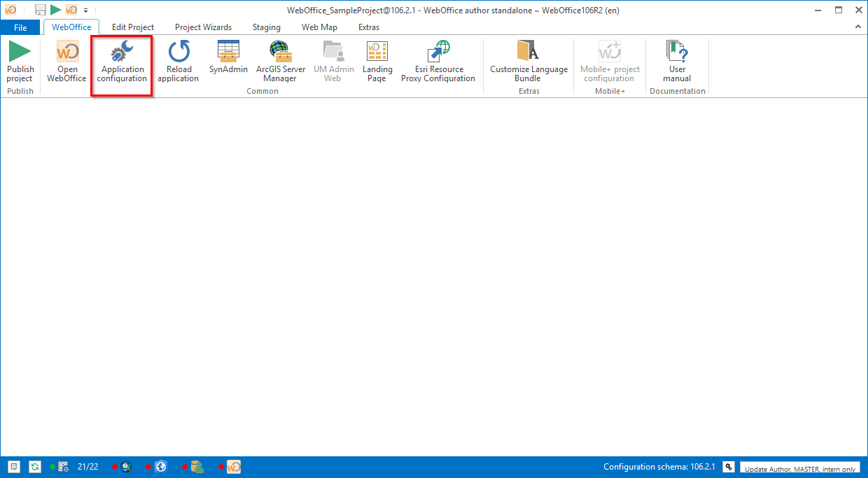The width and height of the screenshot is (868, 478).
Task: Launch SynAdmin from the ribbon
Action: click(x=228, y=63)
